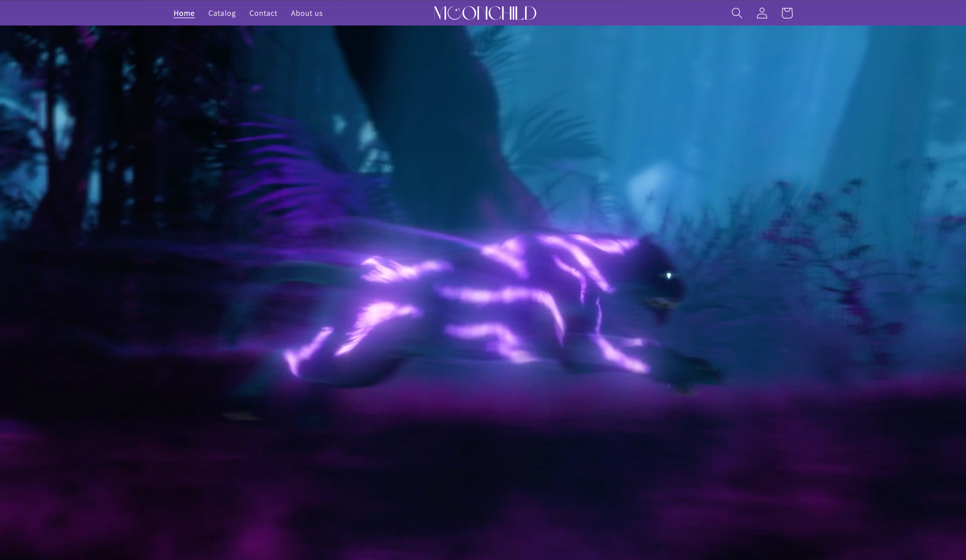Click the Moonchild logo in header
This screenshot has width=966, height=560.
tap(485, 13)
